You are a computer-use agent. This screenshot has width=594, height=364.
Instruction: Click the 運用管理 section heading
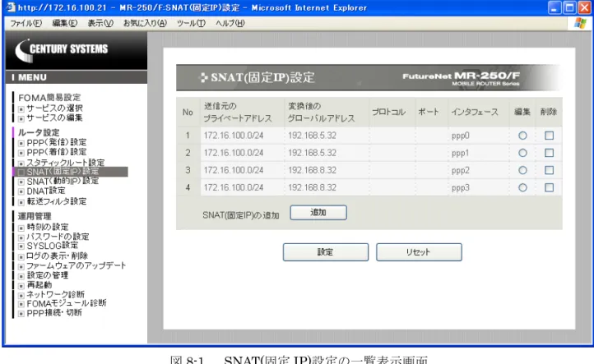point(35,216)
